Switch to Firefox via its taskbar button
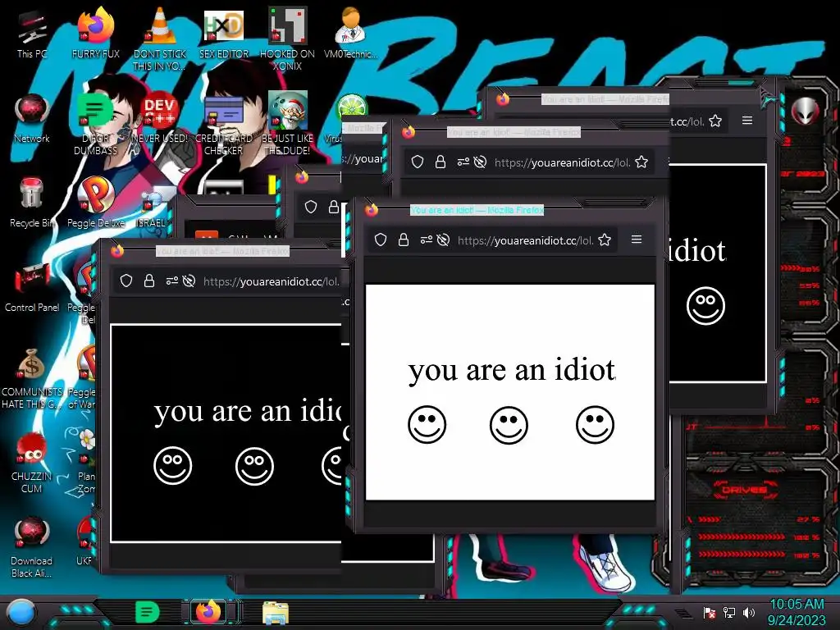The height and width of the screenshot is (630, 840). (x=208, y=612)
